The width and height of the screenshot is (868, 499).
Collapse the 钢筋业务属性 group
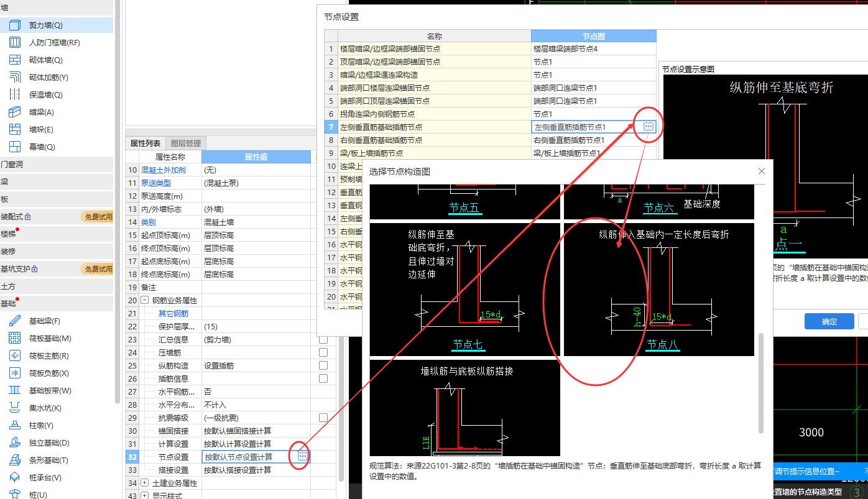(145, 300)
